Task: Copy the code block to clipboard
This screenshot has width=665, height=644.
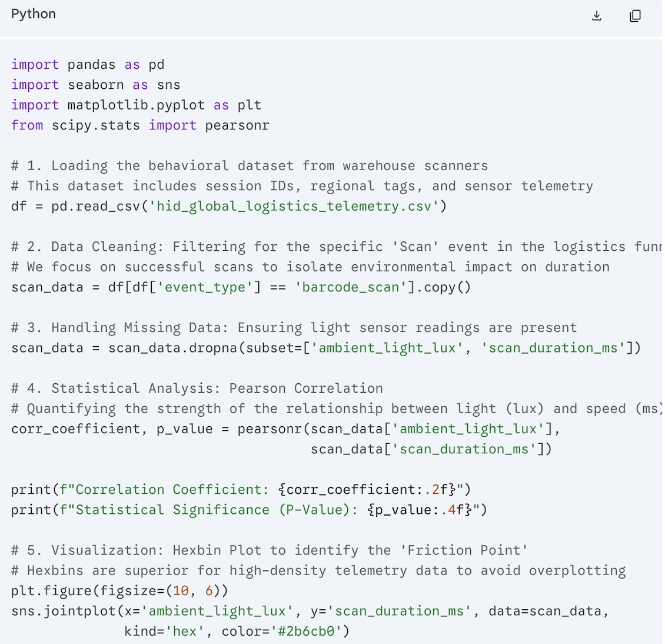Action: pos(636,16)
